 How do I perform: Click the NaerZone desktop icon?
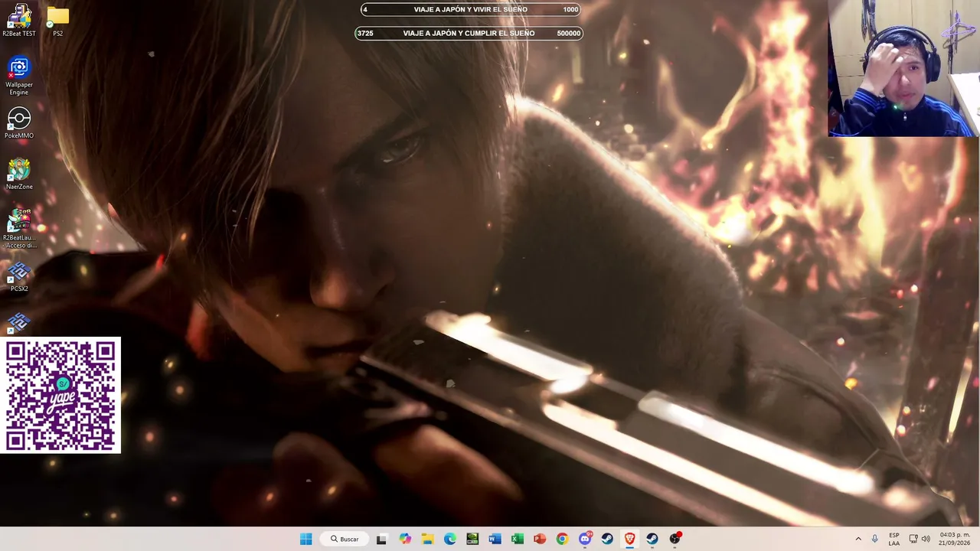click(19, 174)
